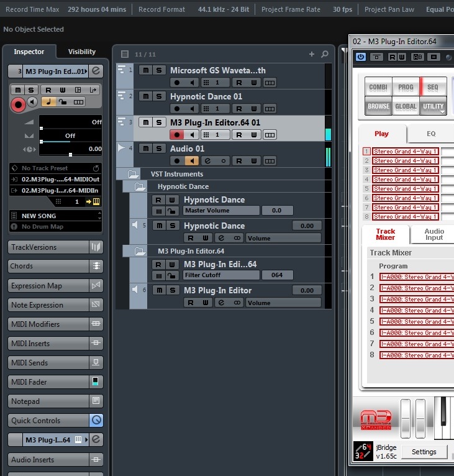
Task: Enable Write automation on Hypnotic Dance 01 track
Action: point(254,109)
